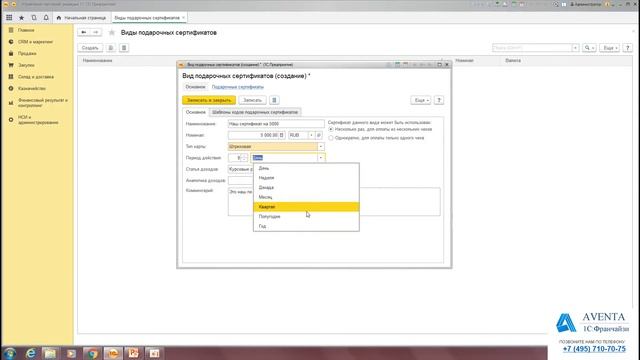
Task: Switch to Виды подарочных сертификатов tab
Action: (x=147, y=18)
